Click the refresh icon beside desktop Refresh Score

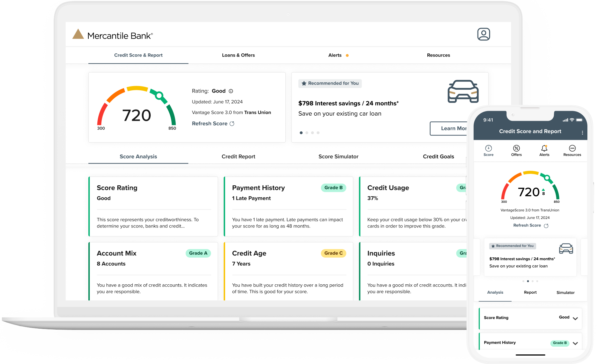232,124
